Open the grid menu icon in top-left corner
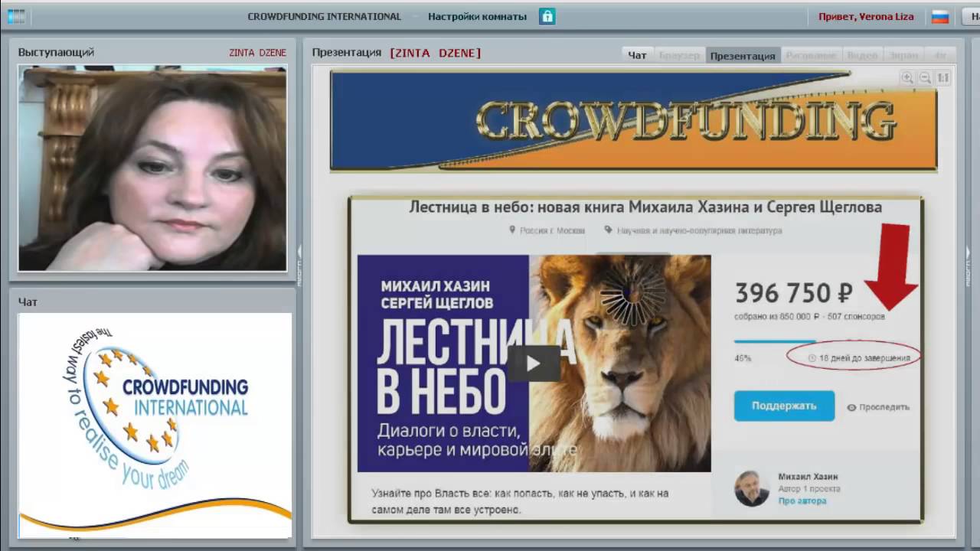 click(16, 16)
